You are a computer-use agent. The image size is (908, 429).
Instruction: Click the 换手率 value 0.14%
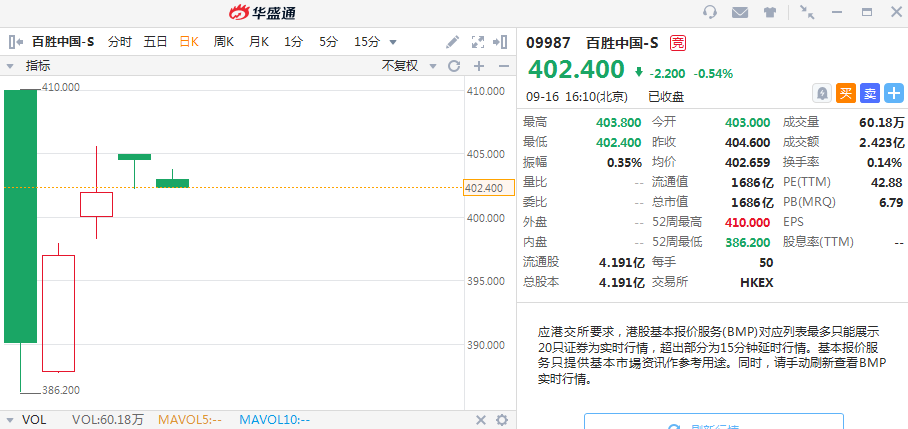pyautogui.click(x=884, y=163)
